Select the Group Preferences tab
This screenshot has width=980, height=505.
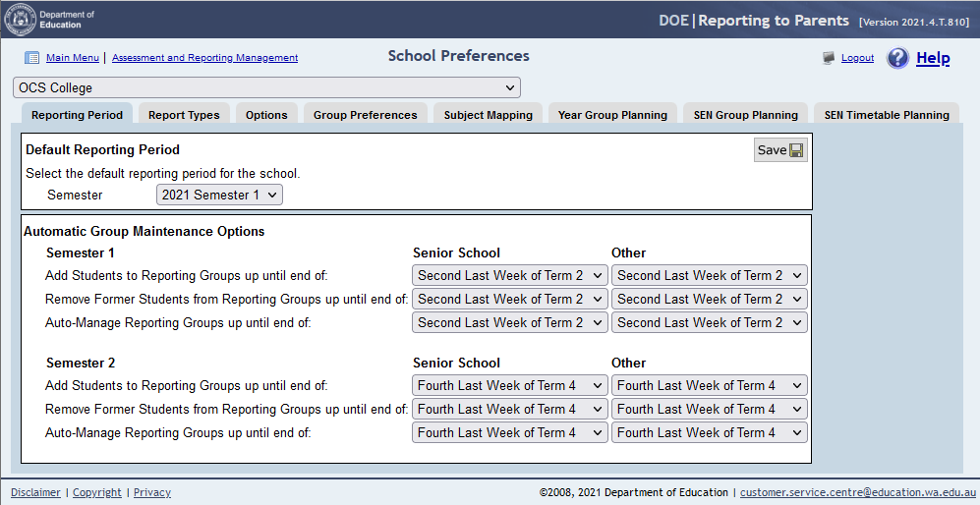coord(365,115)
